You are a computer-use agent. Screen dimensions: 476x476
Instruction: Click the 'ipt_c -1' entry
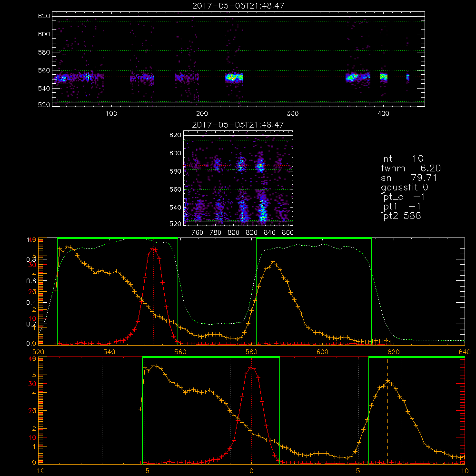click(x=403, y=197)
